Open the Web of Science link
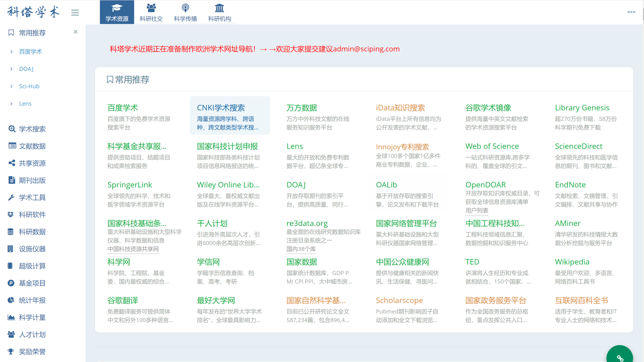 [x=492, y=146]
